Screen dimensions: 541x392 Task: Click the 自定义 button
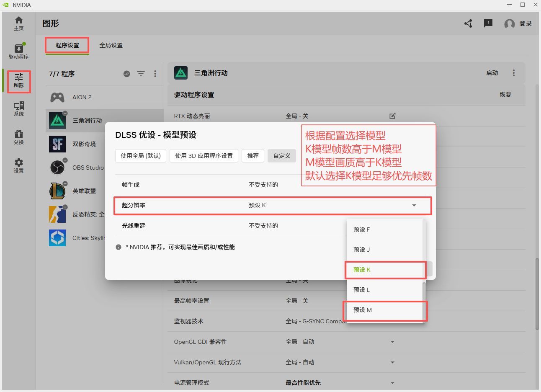tap(282, 156)
